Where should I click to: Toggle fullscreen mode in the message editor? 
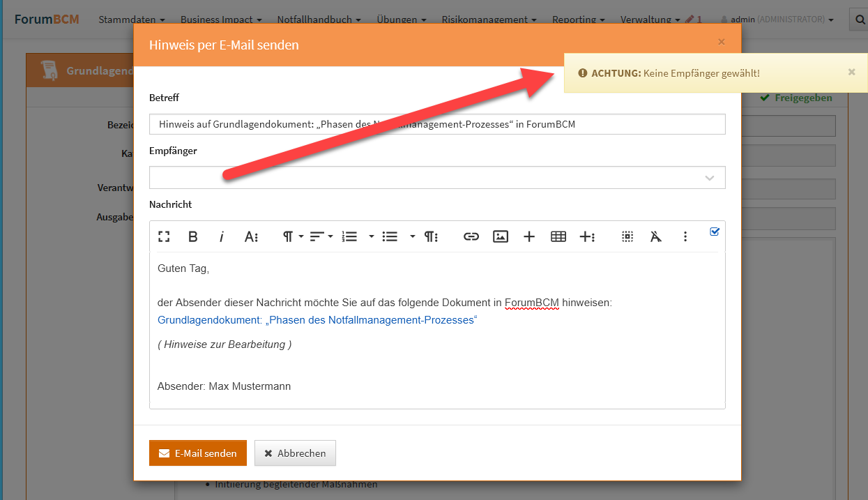pos(164,236)
